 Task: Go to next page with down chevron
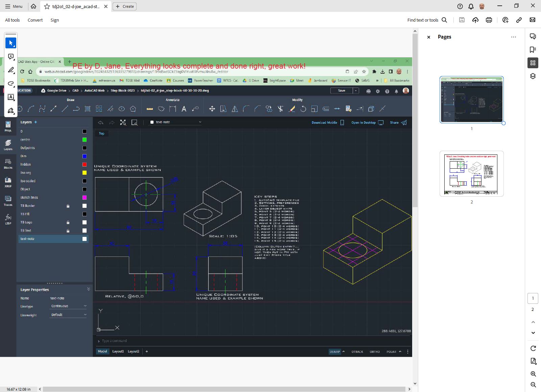[533, 333]
